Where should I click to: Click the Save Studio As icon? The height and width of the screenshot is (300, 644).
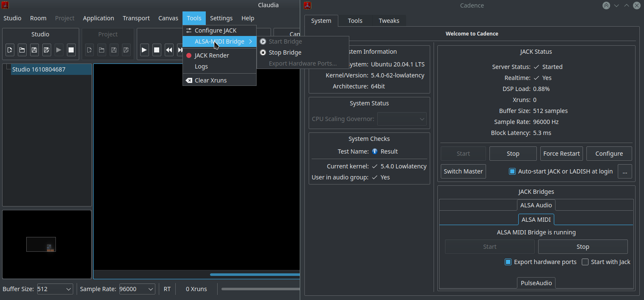click(47, 50)
